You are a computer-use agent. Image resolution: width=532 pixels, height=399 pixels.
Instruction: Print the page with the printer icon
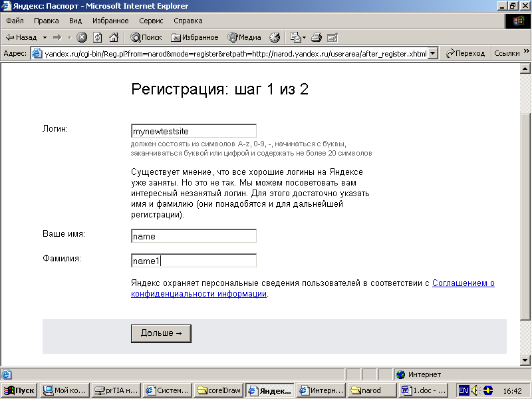[x=317, y=37]
